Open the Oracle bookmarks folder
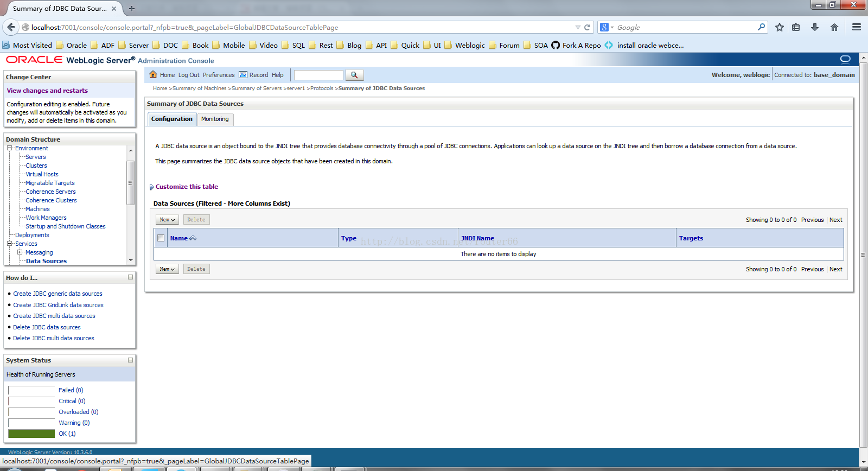Screen dimensions: 868x471 tap(72, 46)
